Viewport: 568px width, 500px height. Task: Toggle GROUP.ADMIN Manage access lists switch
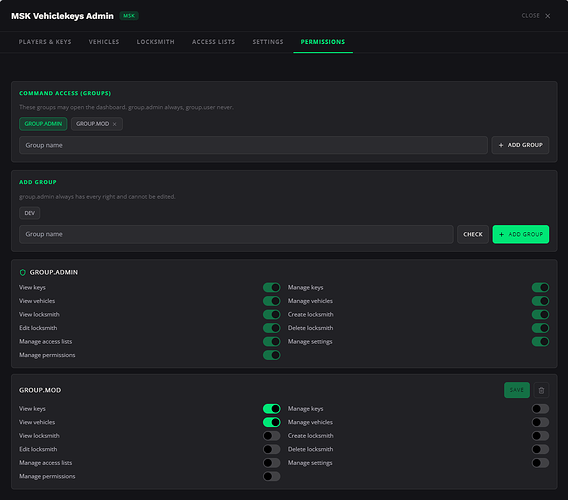[x=272, y=341]
